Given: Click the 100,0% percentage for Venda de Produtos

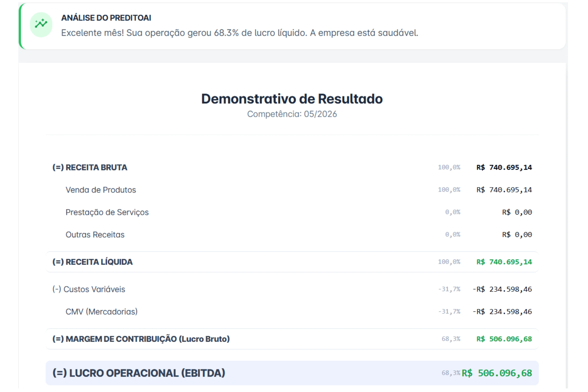Looking at the screenshot, I should coord(449,190).
